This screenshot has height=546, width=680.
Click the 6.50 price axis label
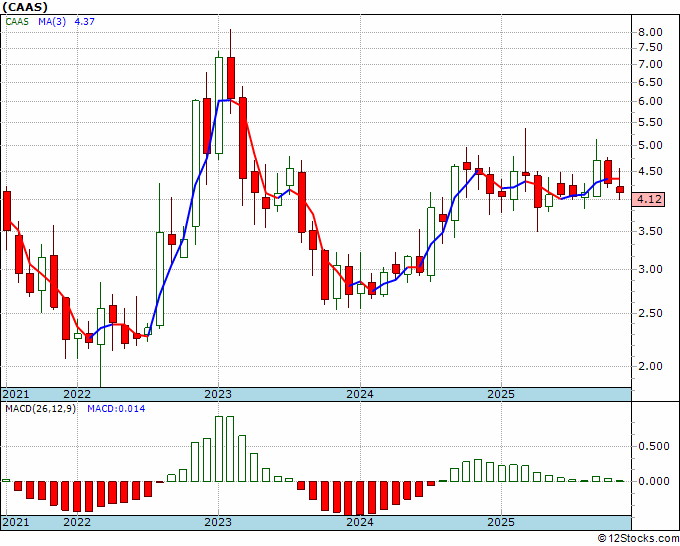tap(650, 82)
